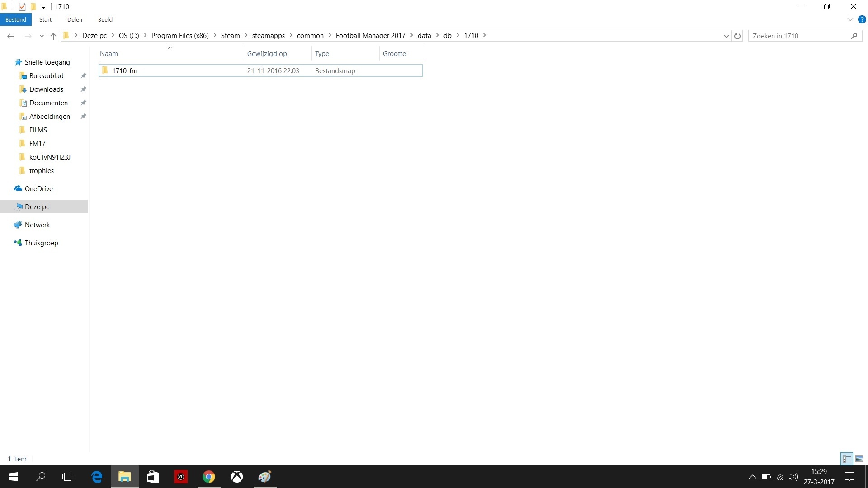Open the Bestand menu
The width and height of the screenshot is (868, 488).
16,19
